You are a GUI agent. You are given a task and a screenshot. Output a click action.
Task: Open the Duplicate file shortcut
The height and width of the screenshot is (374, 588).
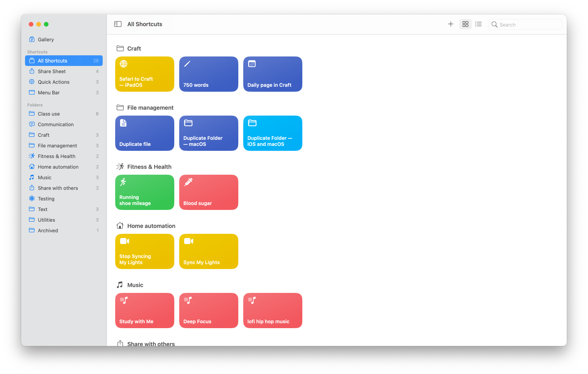click(144, 133)
